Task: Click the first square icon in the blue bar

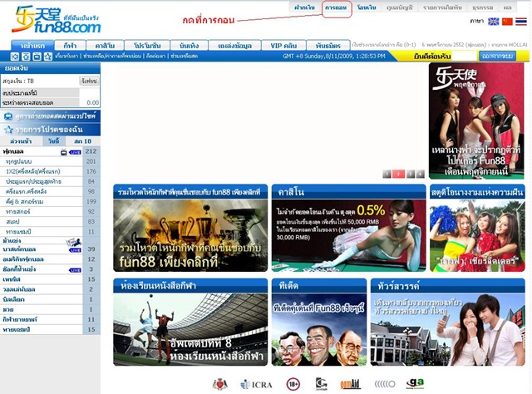Action: 15,57
